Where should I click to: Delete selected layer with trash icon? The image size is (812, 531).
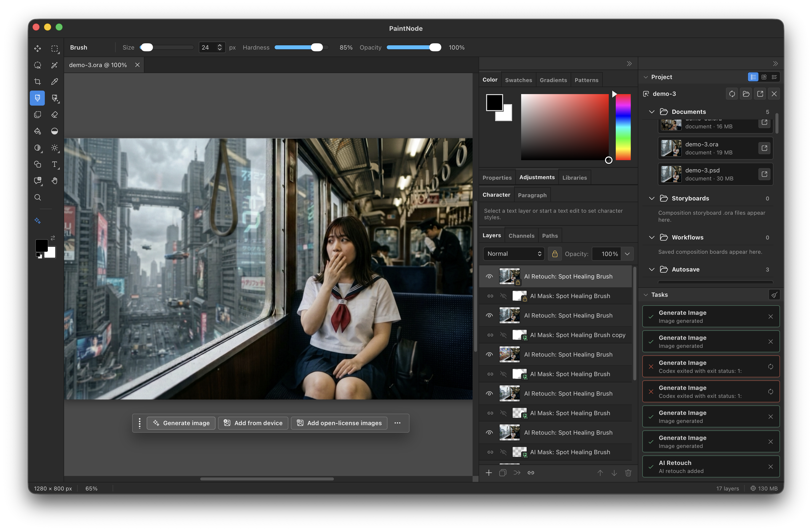628,473
